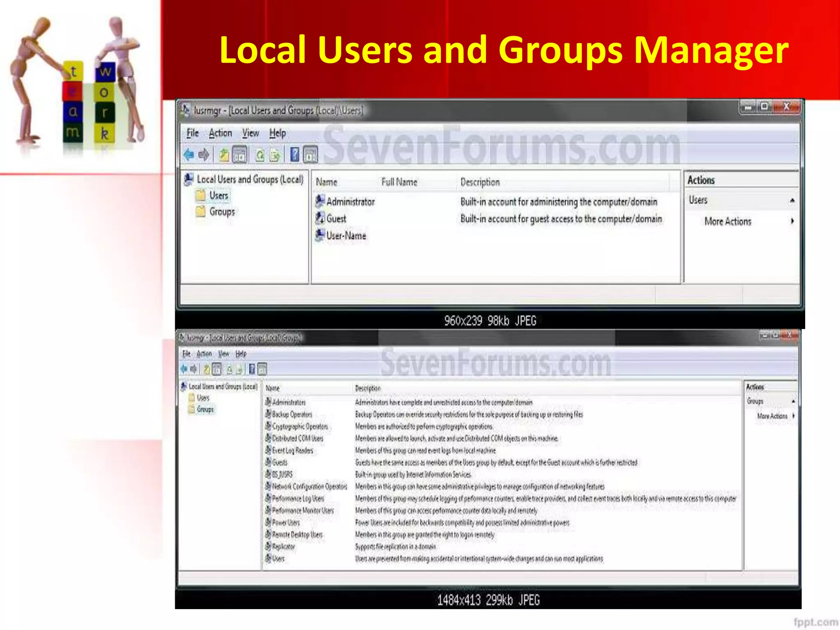Click Local Users and Groups root icon, upper window
This screenshot has height=630, width=840.
[189, 179]
